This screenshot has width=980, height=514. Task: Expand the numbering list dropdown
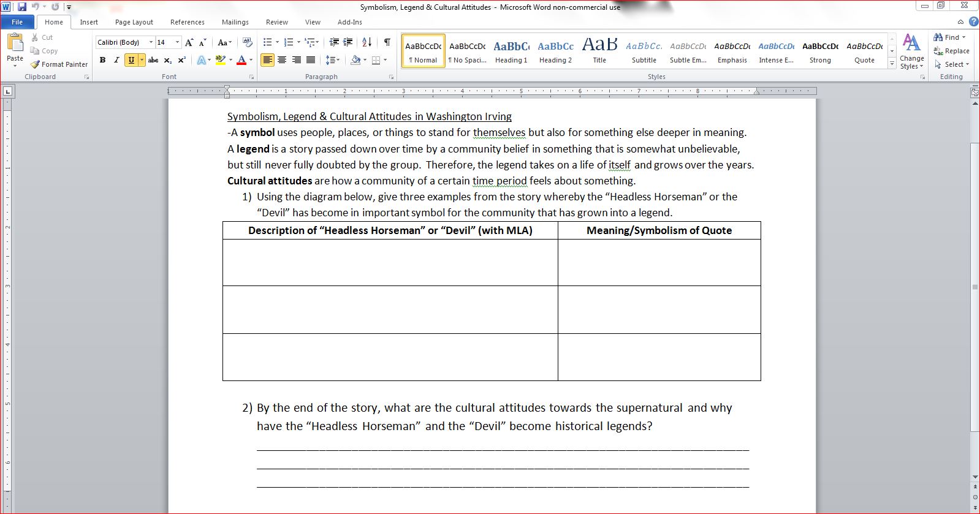(x=299, y=42)
